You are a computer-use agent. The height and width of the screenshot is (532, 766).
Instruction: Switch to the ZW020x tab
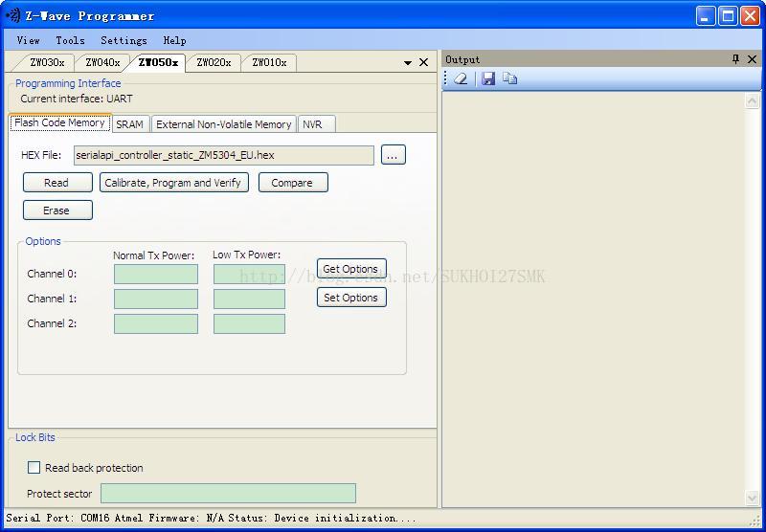(x=214, y=62)
